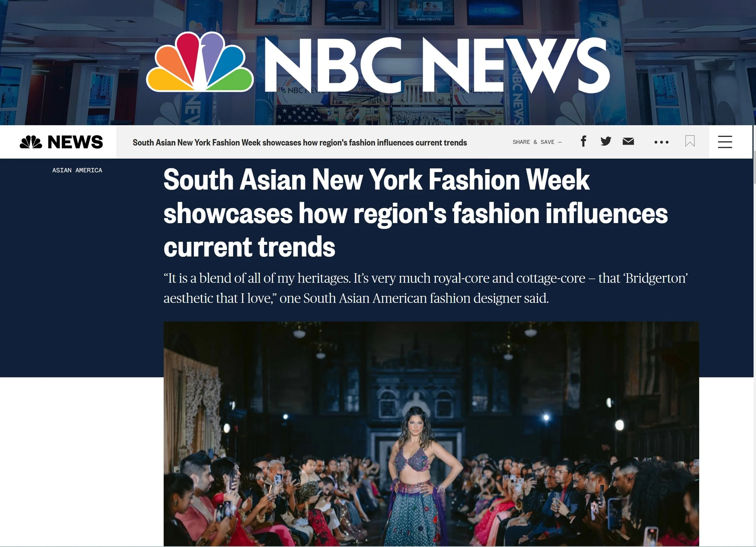The height and width of the screenshot is (547, 756).
Task: Go to NBC NEWS home via NEWS wordmark
Action: [x=75, y=142]
